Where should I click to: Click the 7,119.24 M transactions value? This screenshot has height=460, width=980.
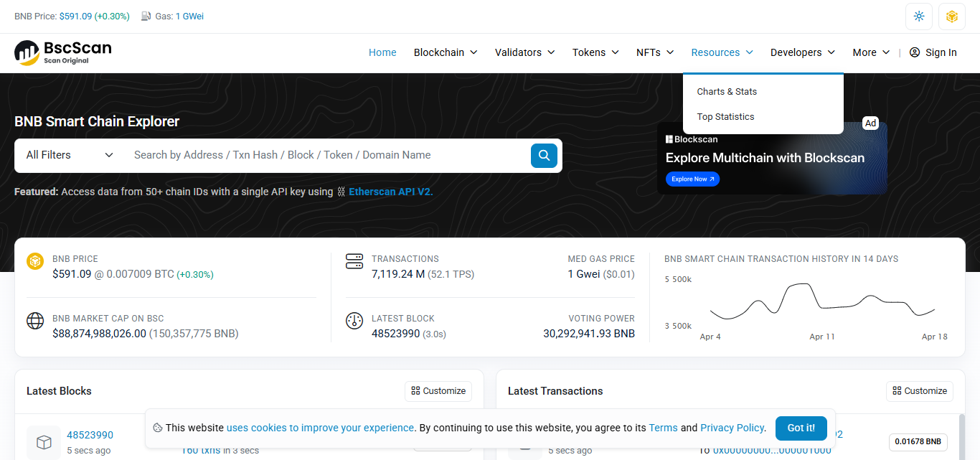click(398, 274)
